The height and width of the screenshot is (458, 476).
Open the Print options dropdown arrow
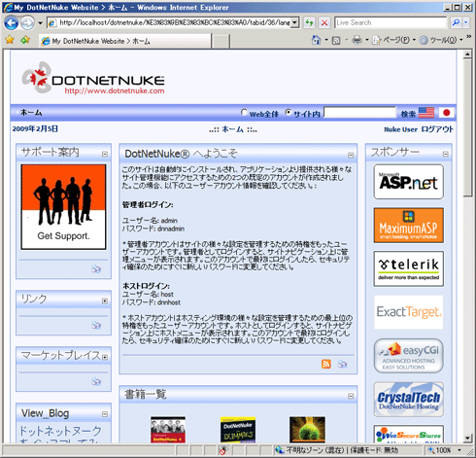tap(367, 40)
